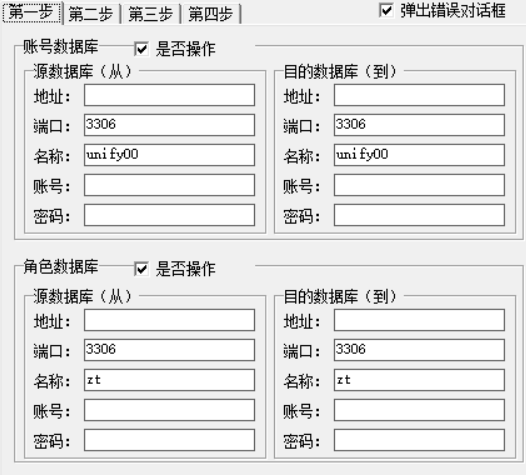Click account source database 密码 field

coord(169,215)
